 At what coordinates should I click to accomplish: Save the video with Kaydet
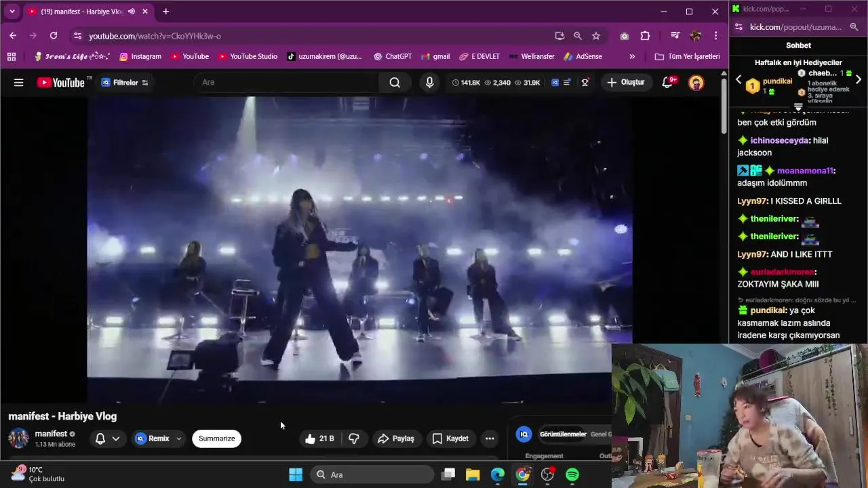(450, 439)
